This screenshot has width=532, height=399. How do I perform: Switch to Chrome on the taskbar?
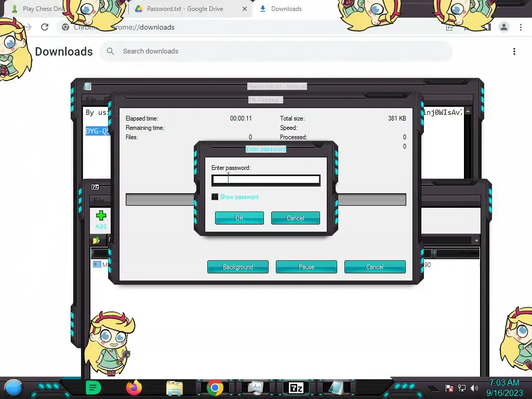[x=215, y=388]
